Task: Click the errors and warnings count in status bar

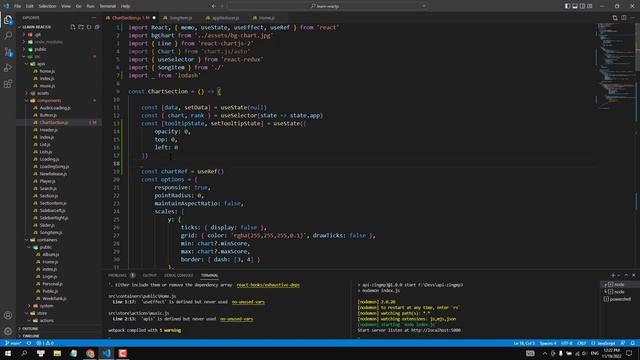Action: point(45,343)
